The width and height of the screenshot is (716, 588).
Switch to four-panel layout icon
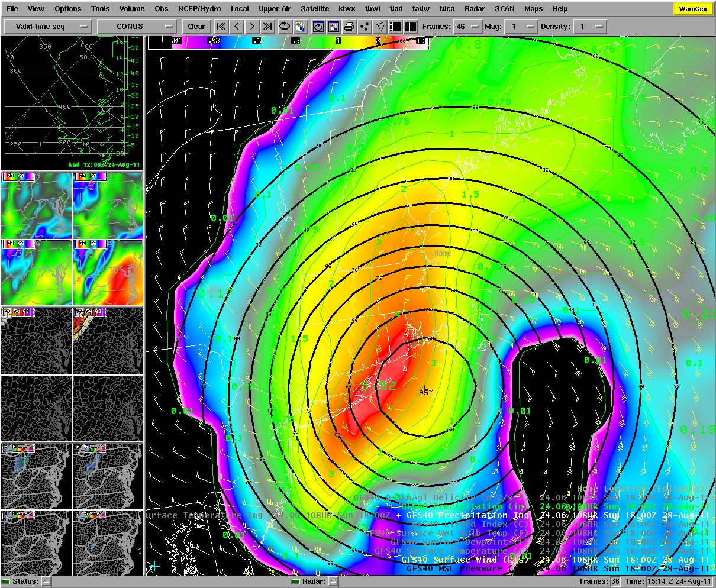pos(411,27)
